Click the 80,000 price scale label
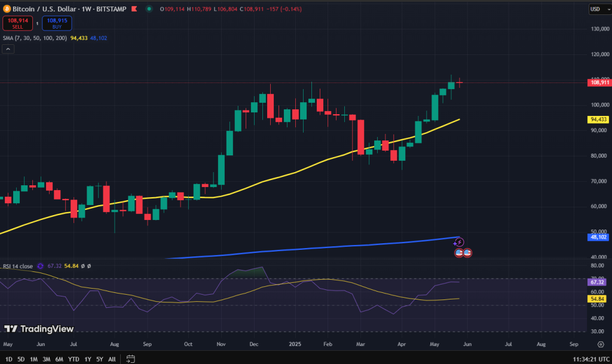The height and width of the screenshot is (364, 612). tap(599, 155)
